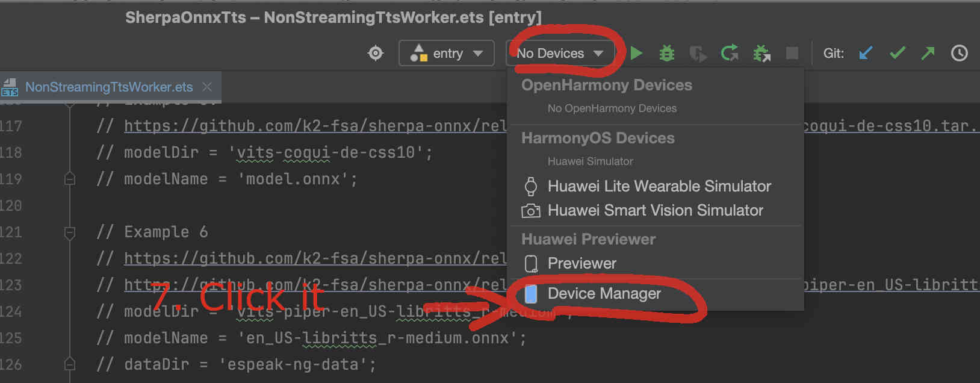
Task: Click the 'OpenHarmony Devices' section header
Action: point(607,85)
